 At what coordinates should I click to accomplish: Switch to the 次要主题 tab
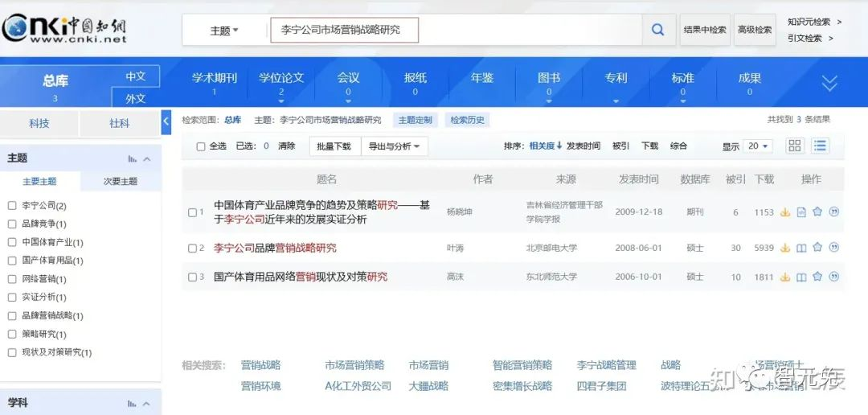coord(121,181)
